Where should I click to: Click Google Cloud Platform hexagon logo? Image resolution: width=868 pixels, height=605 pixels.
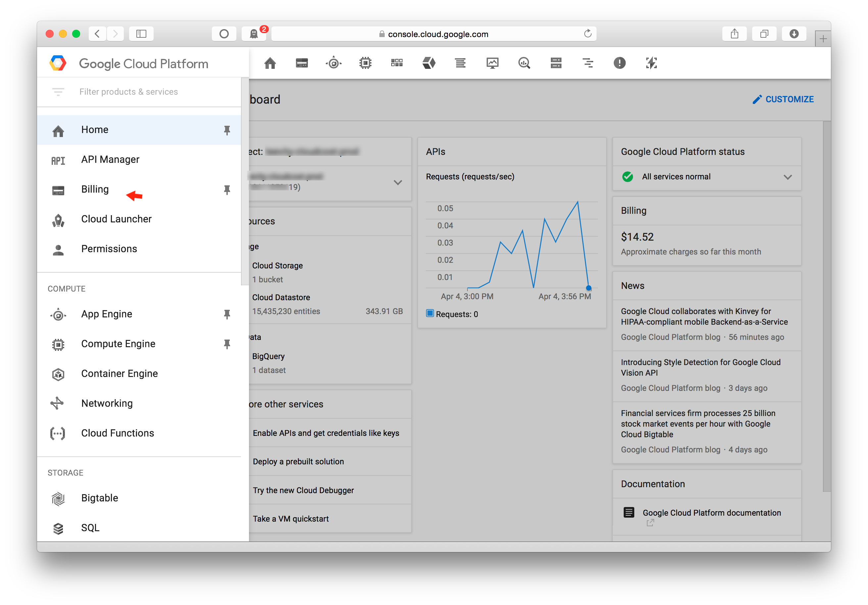[58, 63]
